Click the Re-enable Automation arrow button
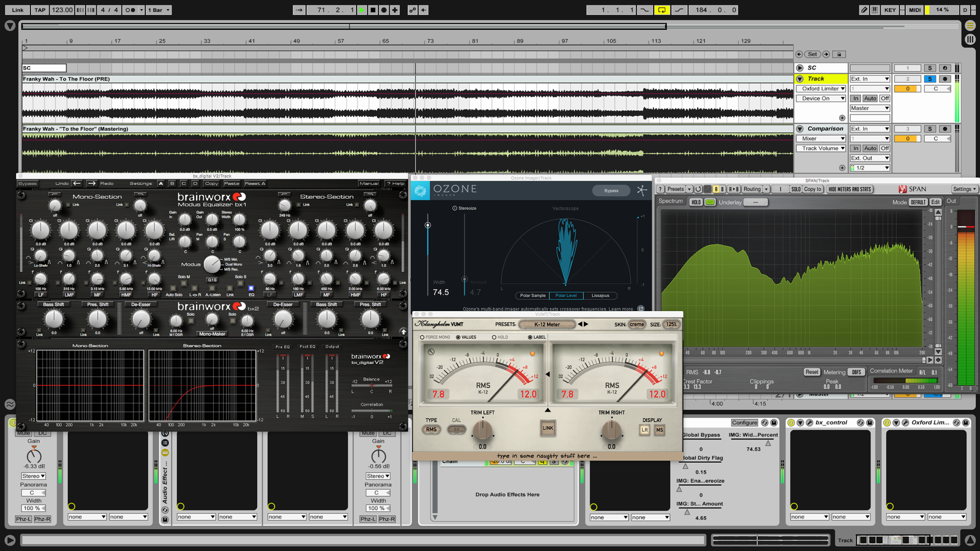This screenshot has width=980, height=551. pyautogui.click(x=424, y=10)
